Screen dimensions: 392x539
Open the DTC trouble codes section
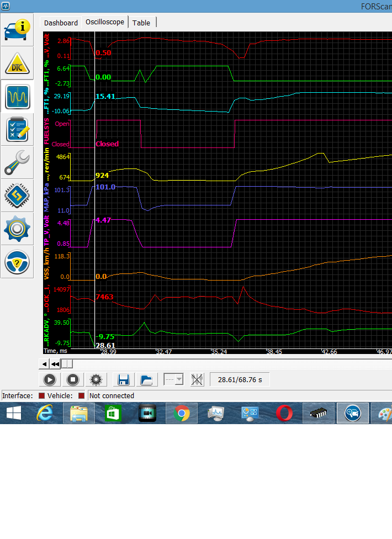[x=18, y=64]
